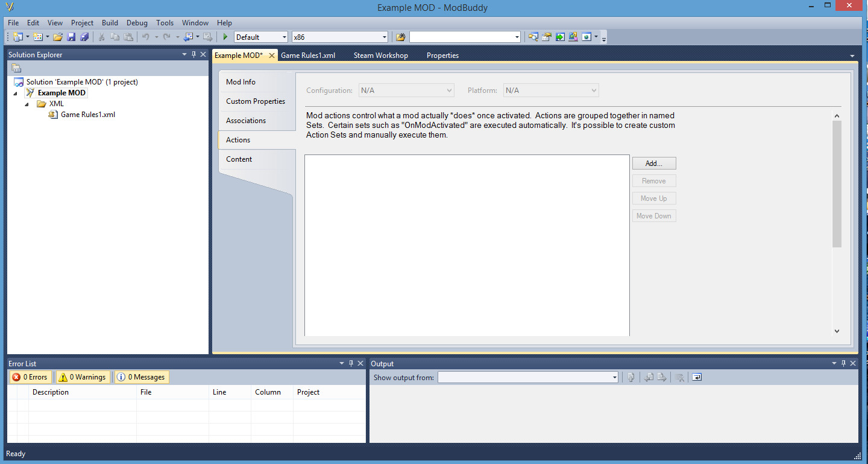The height and width of the screenshot is (464, 868).
Task: Select the Content side tab
Action: [x=257, y=159]
